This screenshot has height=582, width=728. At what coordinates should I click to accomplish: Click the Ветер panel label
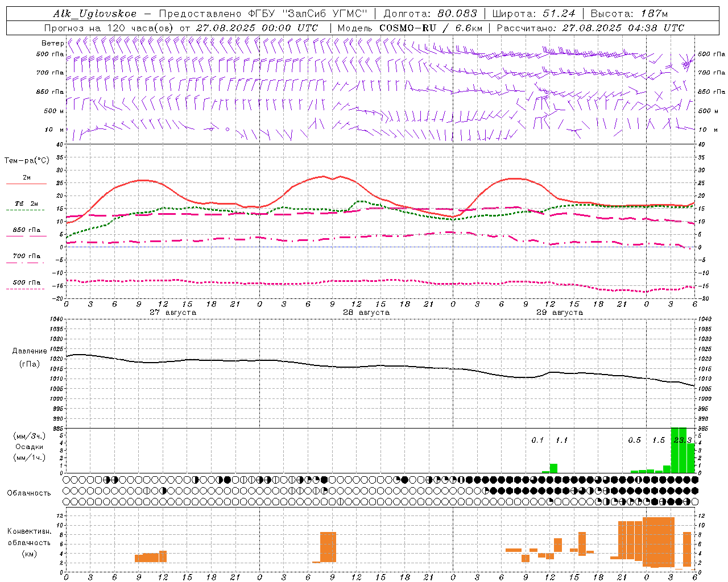52,43
